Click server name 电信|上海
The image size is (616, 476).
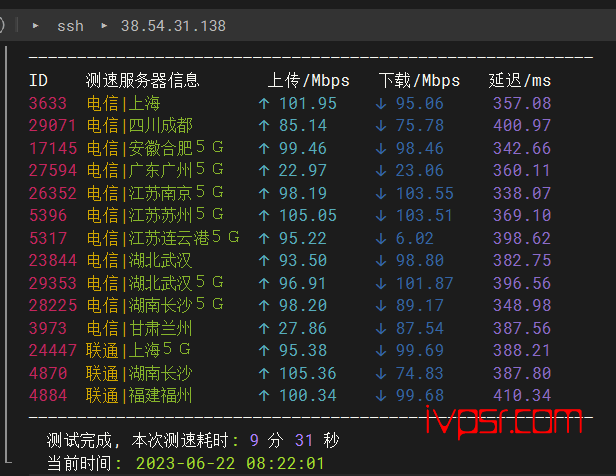(x=123, y=103)
